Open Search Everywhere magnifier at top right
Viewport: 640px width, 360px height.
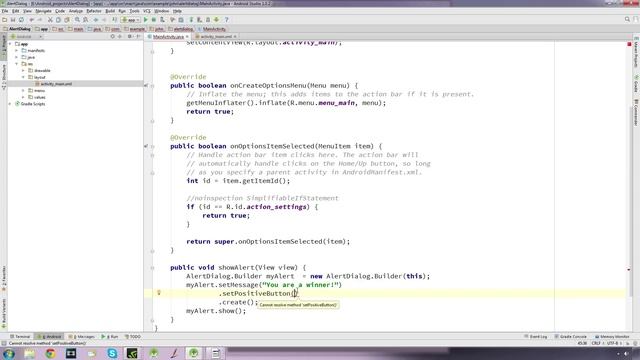coord(627,19)
